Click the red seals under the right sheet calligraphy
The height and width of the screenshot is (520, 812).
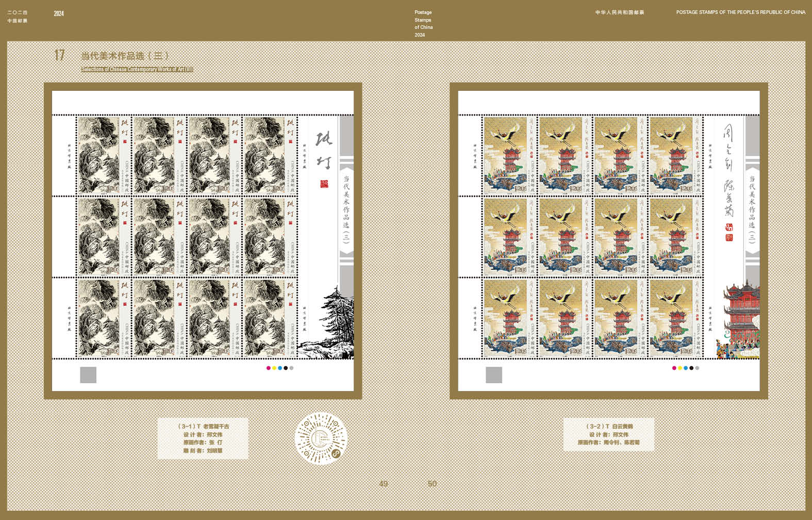729,233
